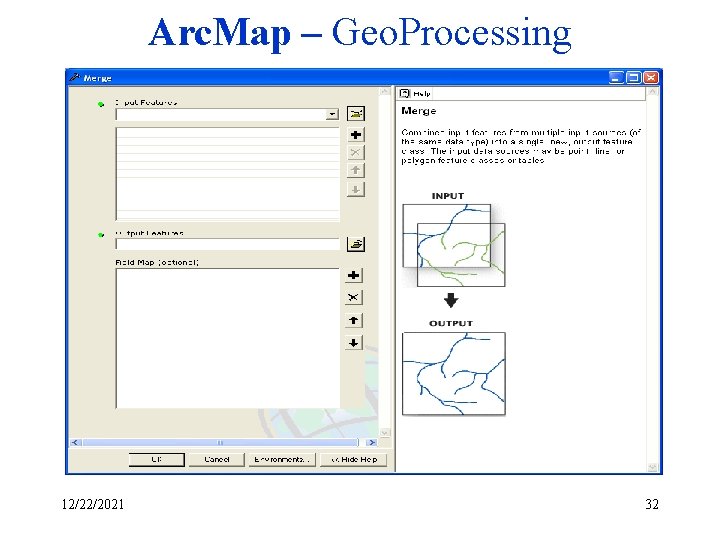Add the input feature with plus button
This screenshot has width=720, height=540.
tap(356, 135)
